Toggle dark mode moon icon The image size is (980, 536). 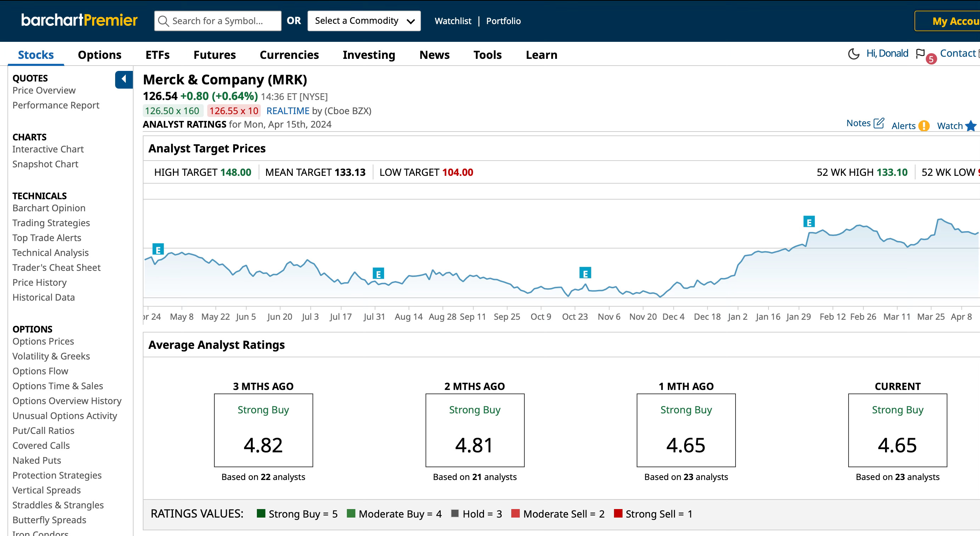point(854,54)
